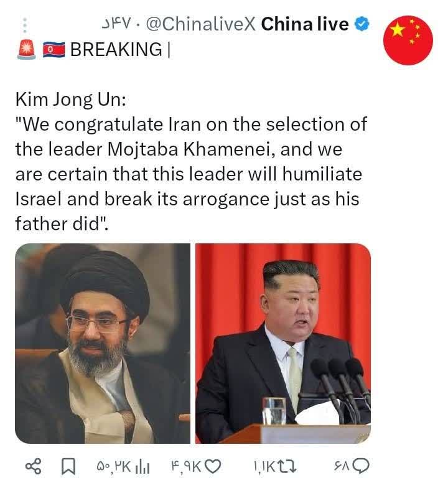
Task: Click the share icon on the post
Action: (33, 467)
